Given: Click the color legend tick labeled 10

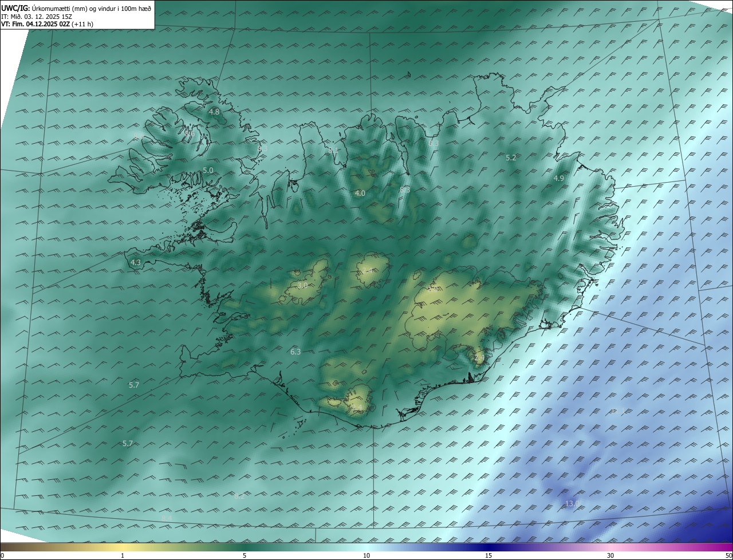Looking at the screenshot, I should (366, 555).
